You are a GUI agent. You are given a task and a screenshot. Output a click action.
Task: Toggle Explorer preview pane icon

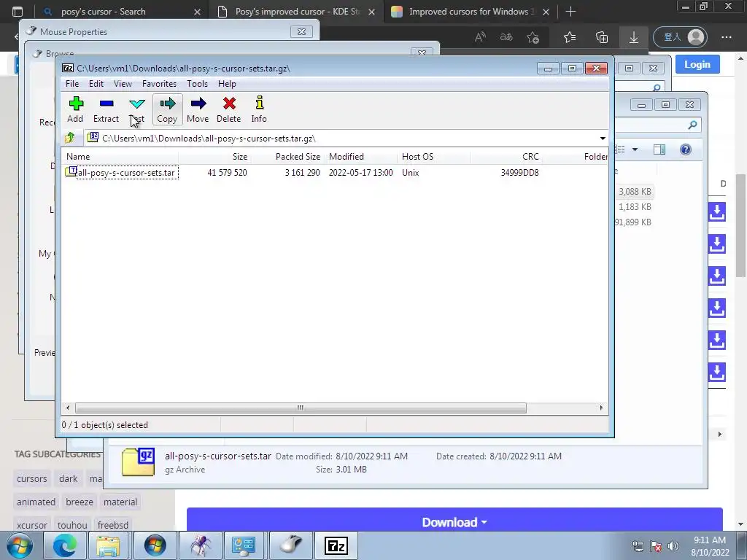[659, 149]
